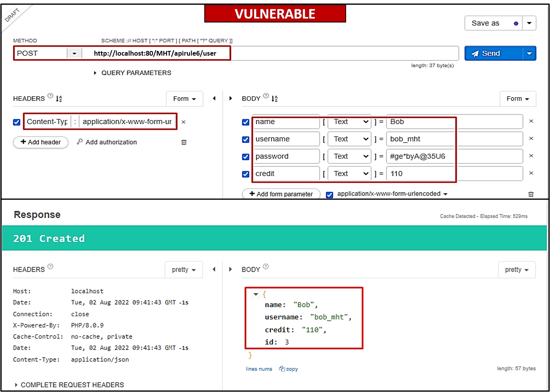Open response body pretty format menu
Viewport: 550px width, 392px height.
click(x=516, y=270)
